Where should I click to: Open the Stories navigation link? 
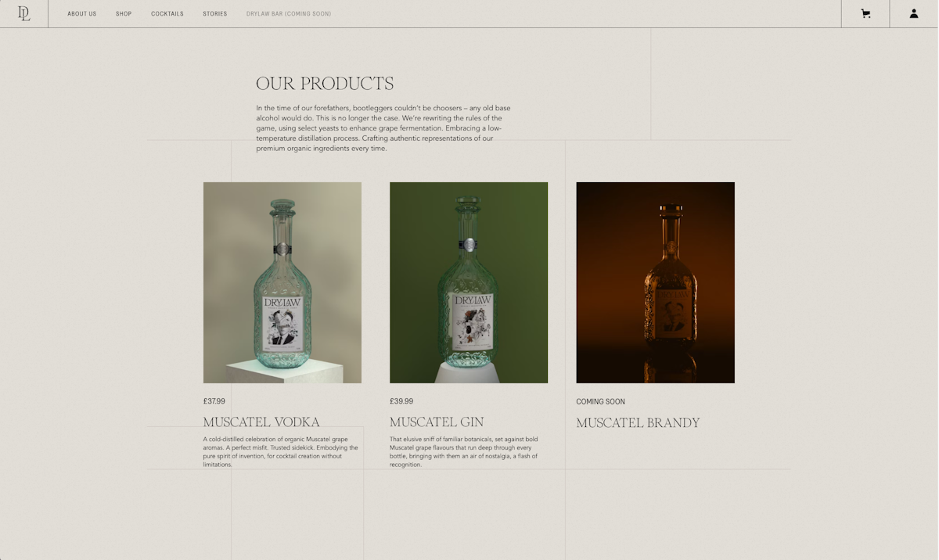coord(215,14)
